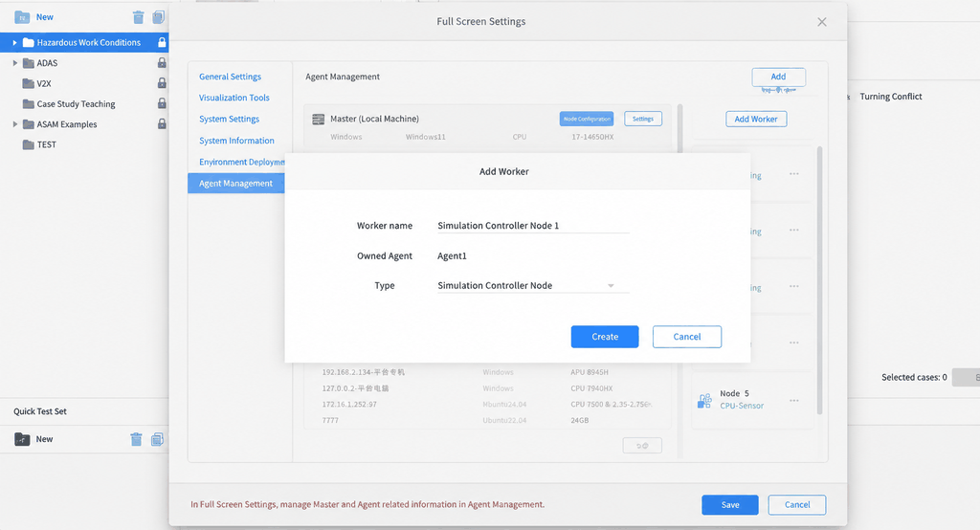
Task: Cancel the Full Screen Settings window
Action: point(797,505)
